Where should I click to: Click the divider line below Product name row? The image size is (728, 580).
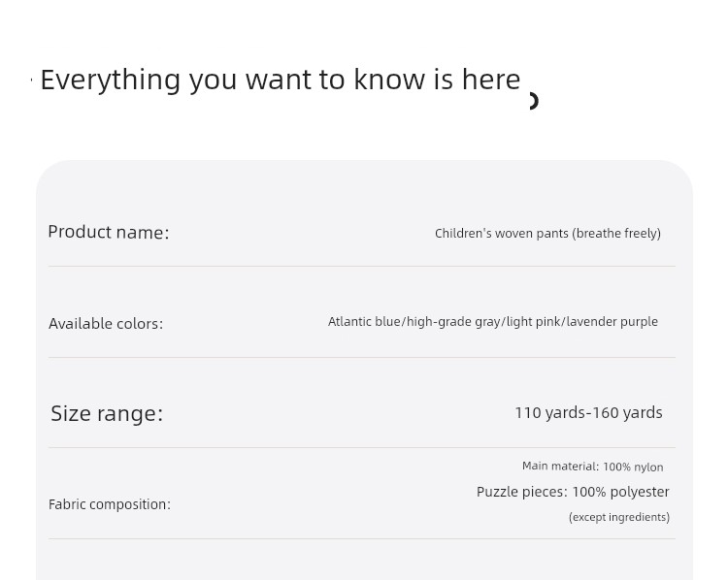pos(362,267)
